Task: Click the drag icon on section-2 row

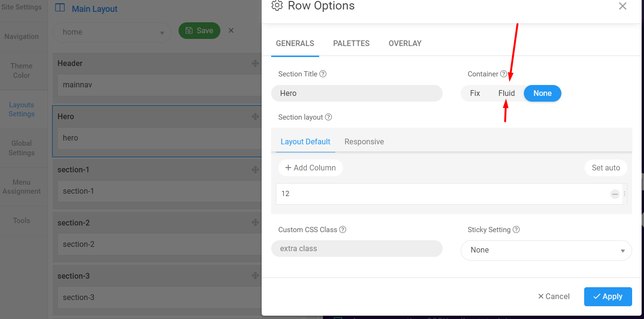Action: coord(255,223)
